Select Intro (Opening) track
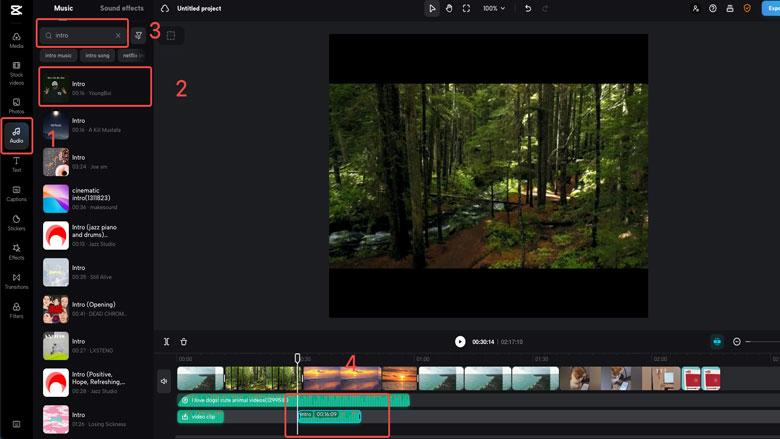 pyautogui.click(x=95, y=309)
